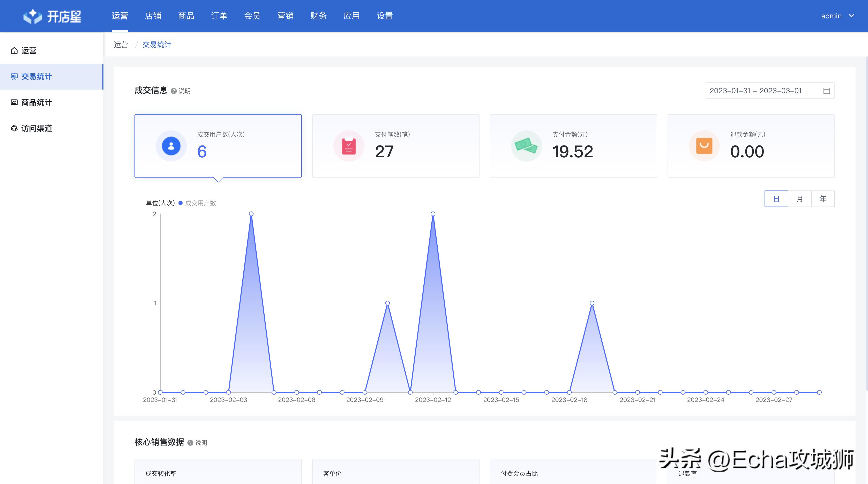The height and width of the screenshot is (484, 868).
Task: Click the 开店星 logo
Action: pyautogui.click(x=52, y=16)
